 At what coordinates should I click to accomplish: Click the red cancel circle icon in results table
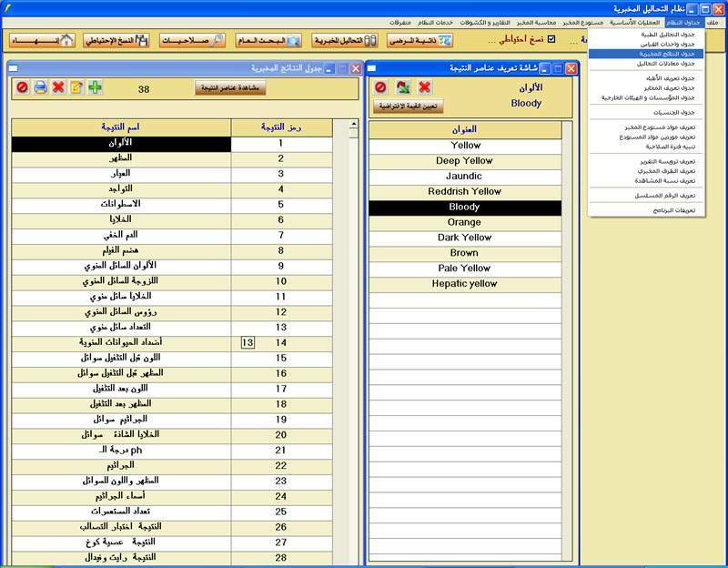point(22,87)
